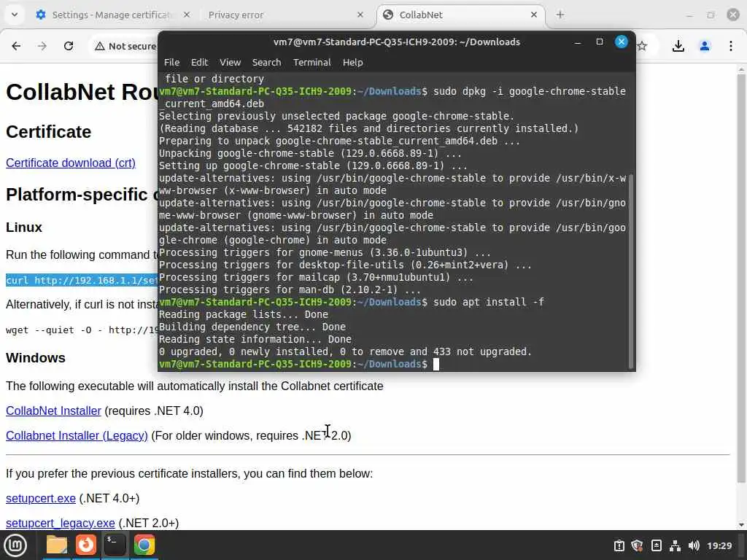This screenshot has width=747, height=560.
Task: Close the Settings - Manage certificates tab
Action: [x=187, y=15]
